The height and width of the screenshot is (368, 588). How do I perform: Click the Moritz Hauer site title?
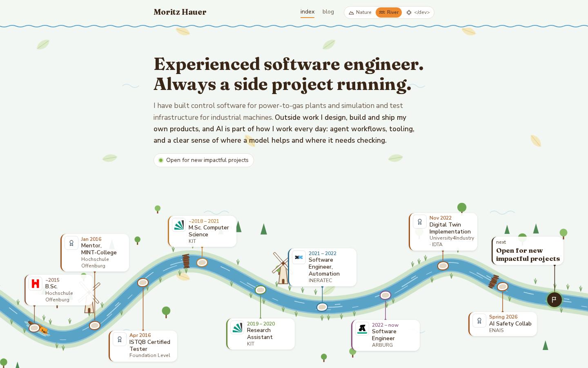tap(180, 12)
